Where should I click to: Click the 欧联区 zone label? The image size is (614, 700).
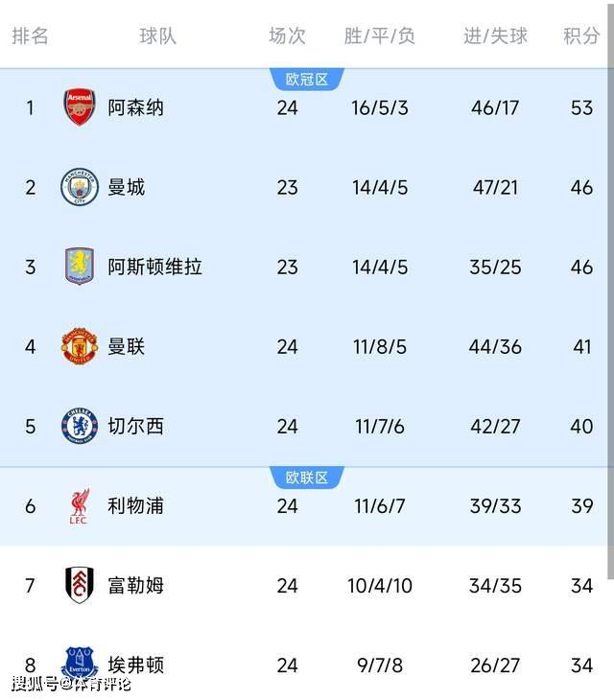point(307,478)
